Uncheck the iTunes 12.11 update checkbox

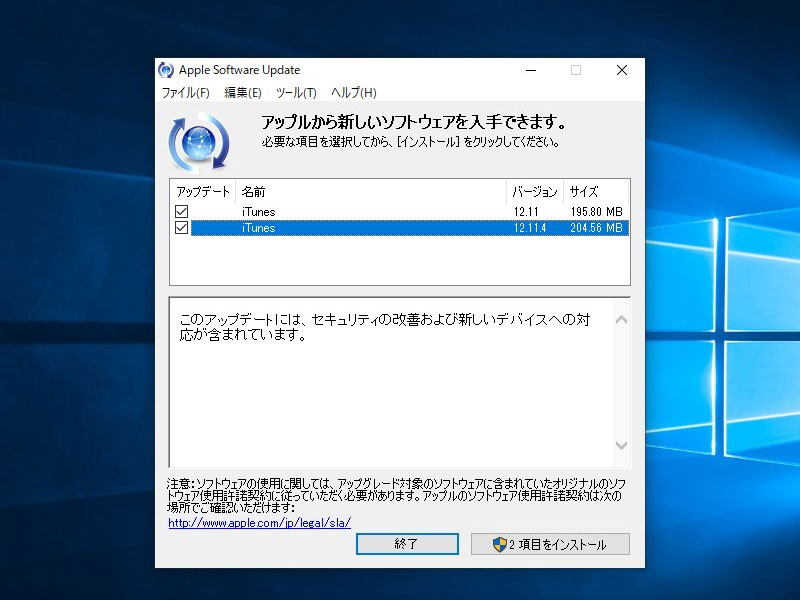point(182,211)
